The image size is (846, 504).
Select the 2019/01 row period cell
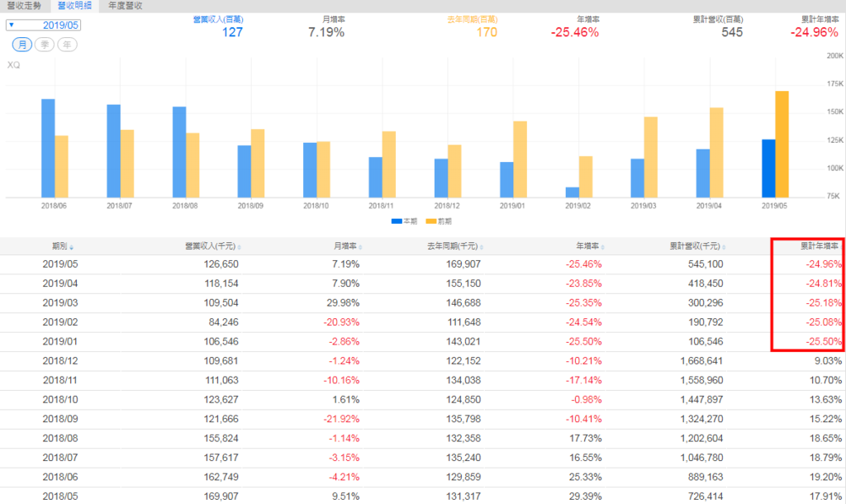pyautogui.click(x=59, y=342)
